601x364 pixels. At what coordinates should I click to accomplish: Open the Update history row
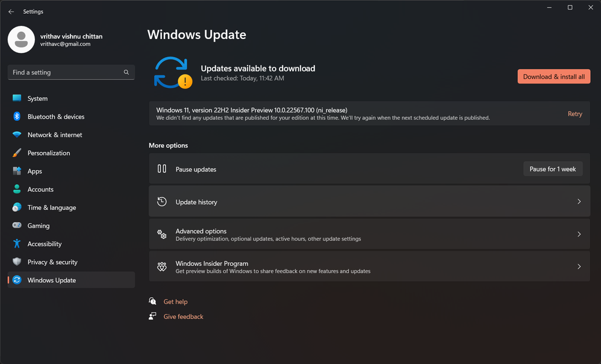(x=370, y=202)
